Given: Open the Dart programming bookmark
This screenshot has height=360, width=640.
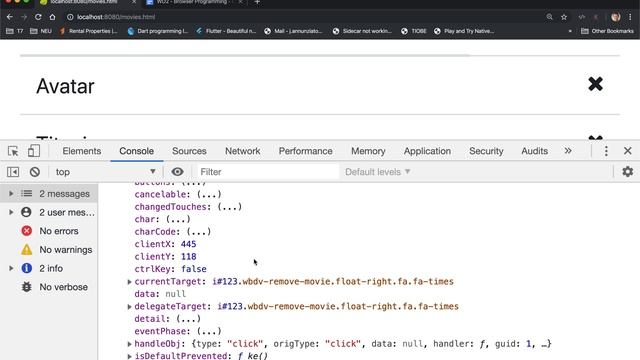Looking at the screenshot, I should 158,31.
